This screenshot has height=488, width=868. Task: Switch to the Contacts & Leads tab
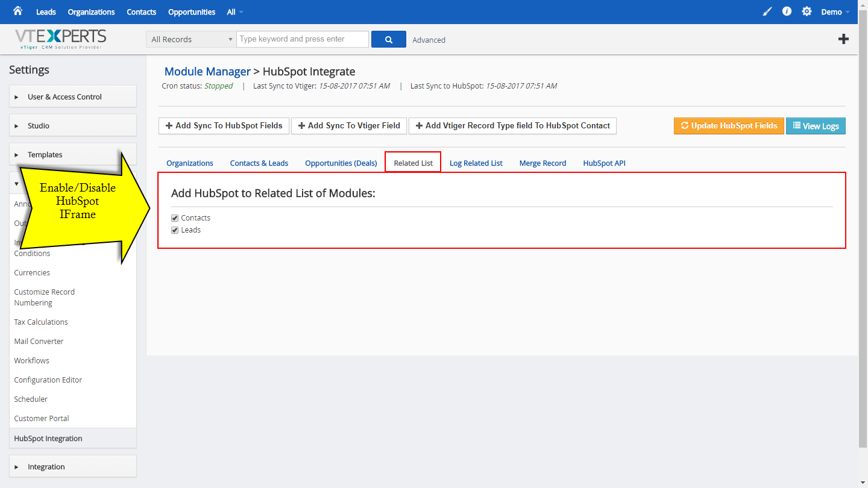(259, 163)
